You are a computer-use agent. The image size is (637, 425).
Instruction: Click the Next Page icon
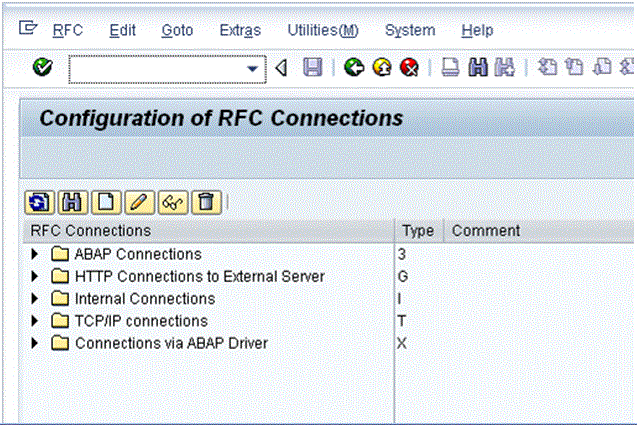point(602,67)
